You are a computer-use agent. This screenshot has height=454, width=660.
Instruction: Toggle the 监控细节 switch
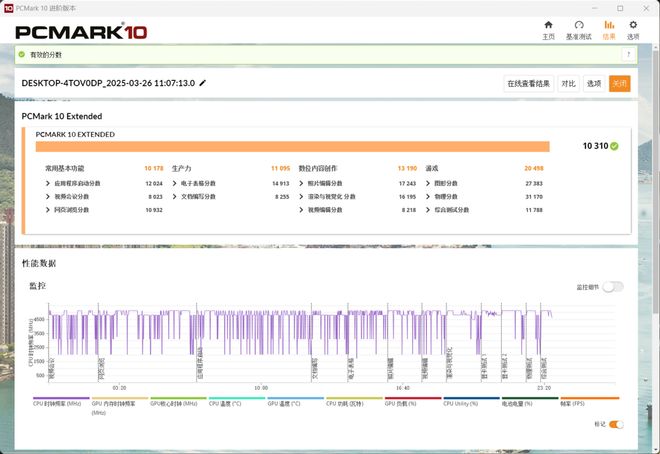tap(612, 287)
